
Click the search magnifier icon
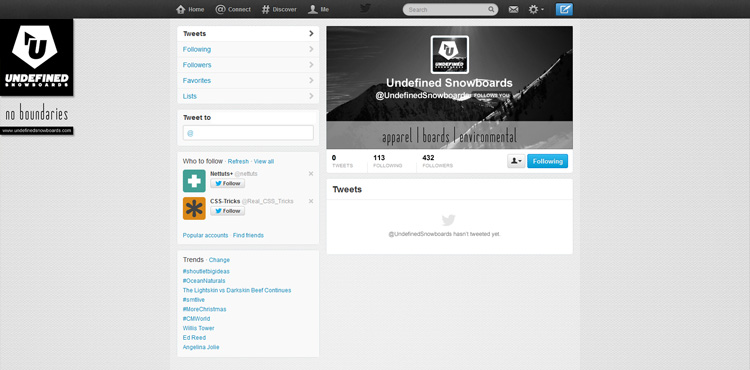pyautogui.click(x=491, y=10)
